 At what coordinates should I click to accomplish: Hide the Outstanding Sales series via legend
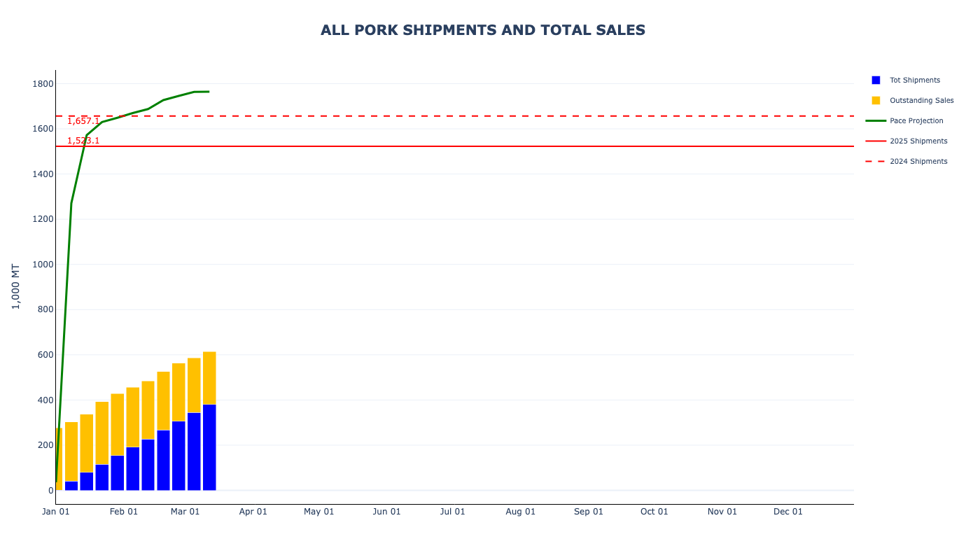921,101
